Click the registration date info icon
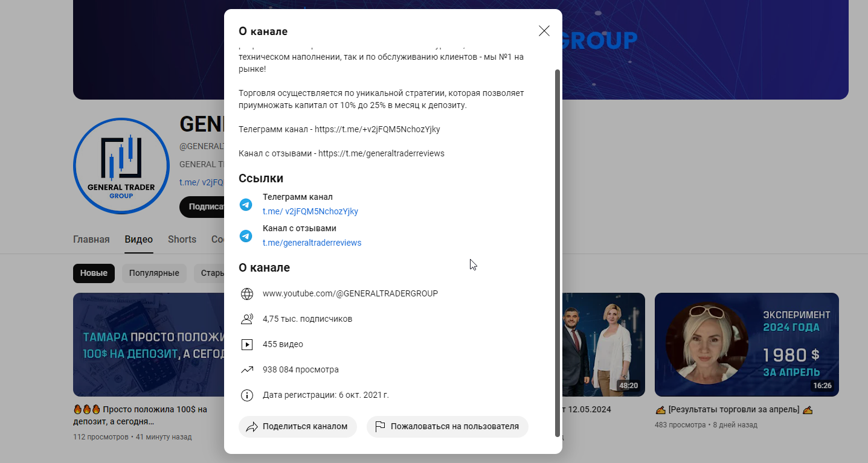This screenshot has height=463, width=868. click(x=246, y=395)
